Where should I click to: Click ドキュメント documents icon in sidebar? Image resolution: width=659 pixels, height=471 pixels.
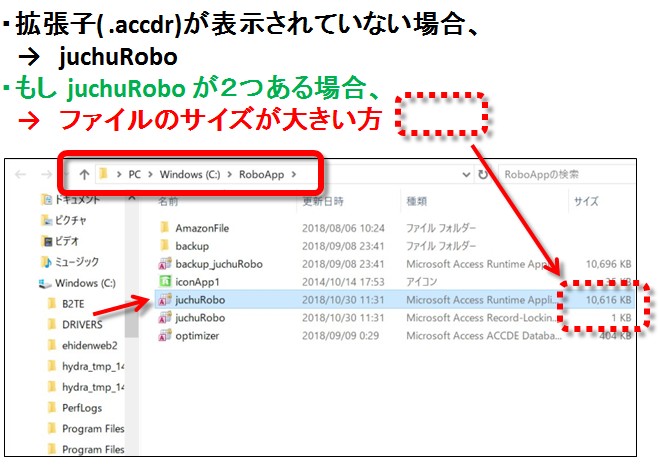(47, 199)
